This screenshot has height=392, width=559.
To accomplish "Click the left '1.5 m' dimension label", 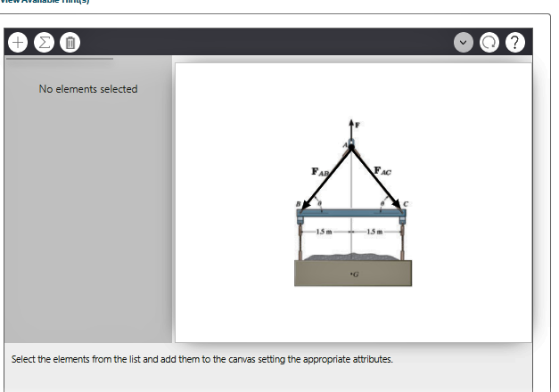I will point(324,232).
